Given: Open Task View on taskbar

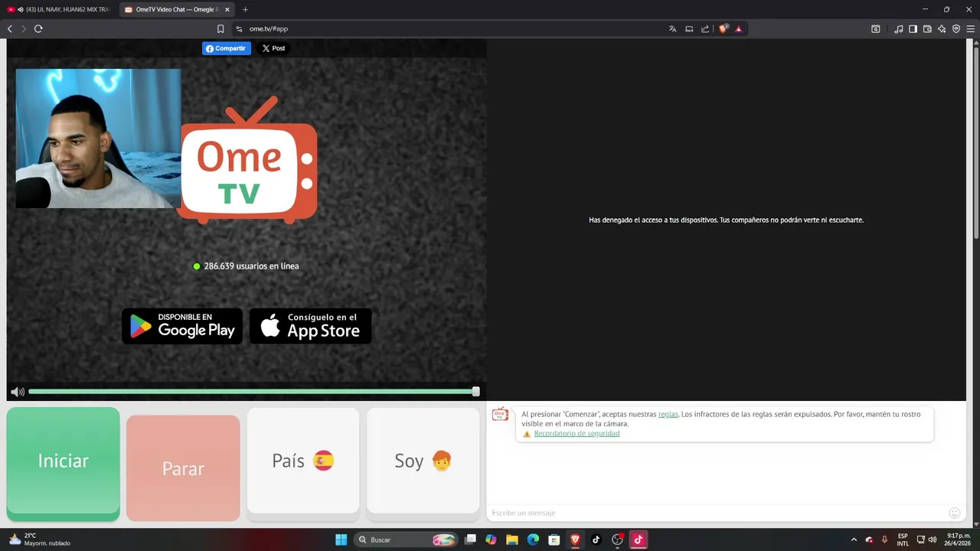Looking at the screenshot, I should 470,540.
